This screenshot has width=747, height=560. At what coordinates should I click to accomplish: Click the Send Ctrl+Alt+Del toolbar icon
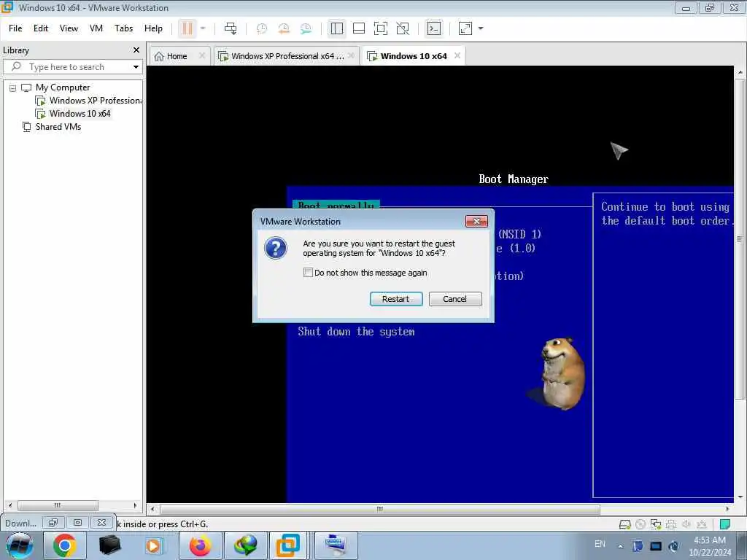tap(231, 28)
